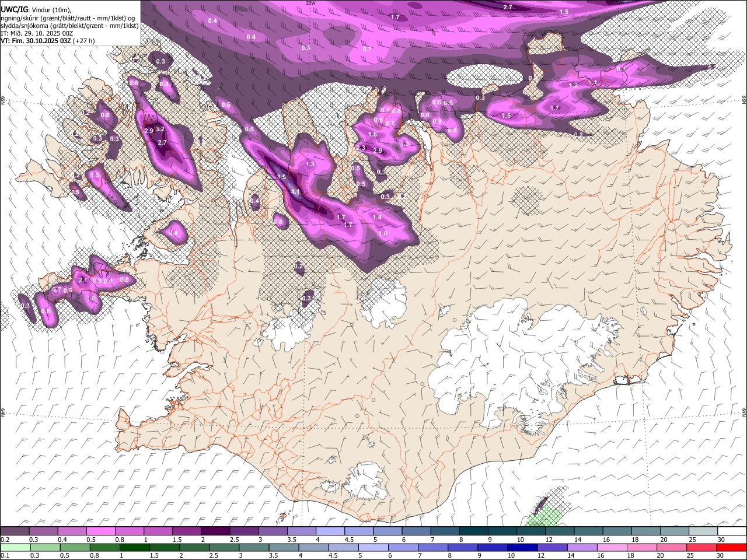Select the pale lavender 4–4.5 swatch on purple scale
747x560 pixels.
(x=331, y=531)
